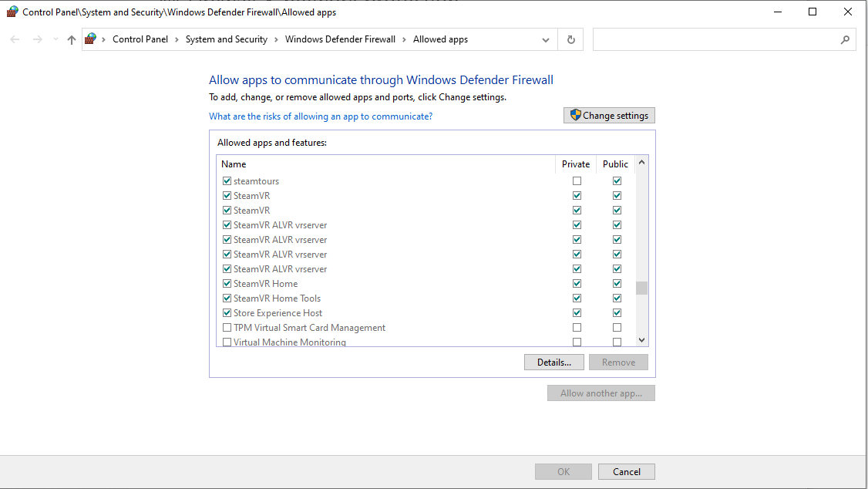
Task: Select the SteamVR Home row text
Action: click(x=266, y=284)
